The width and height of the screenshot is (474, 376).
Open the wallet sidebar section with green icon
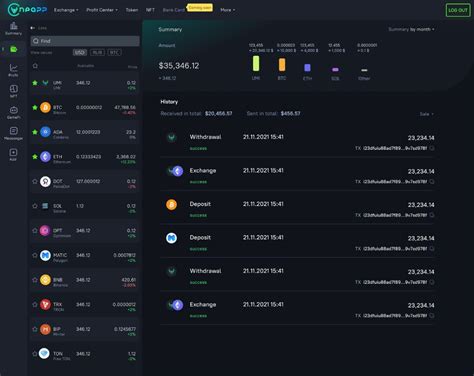(x=13, y=49)
